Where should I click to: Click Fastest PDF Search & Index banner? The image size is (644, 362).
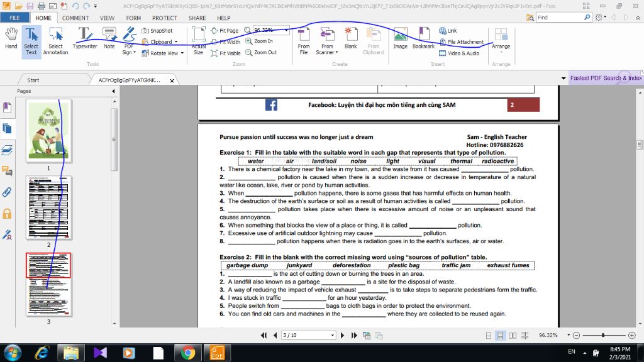click(x=606, y=78)
